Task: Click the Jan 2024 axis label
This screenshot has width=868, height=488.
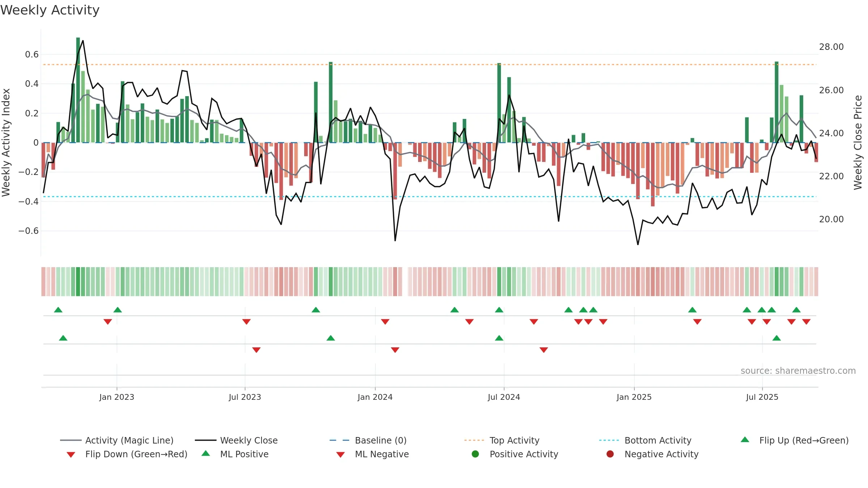Action: click(375, 397)
